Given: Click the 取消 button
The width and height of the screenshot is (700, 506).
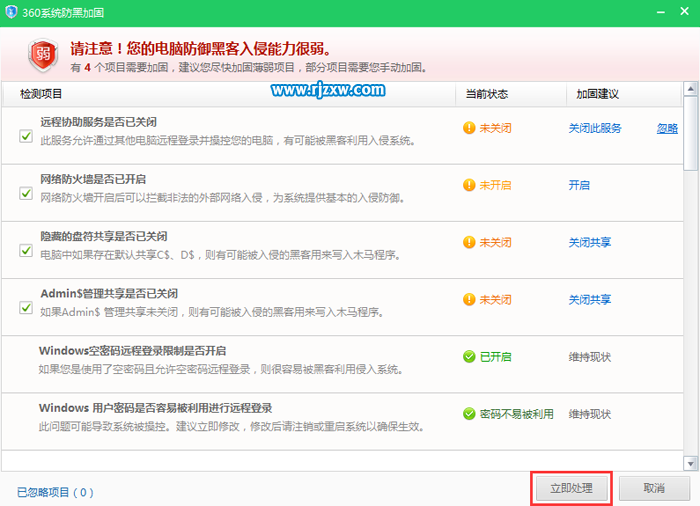Looking at the screenshot, I should pos(654,488).
